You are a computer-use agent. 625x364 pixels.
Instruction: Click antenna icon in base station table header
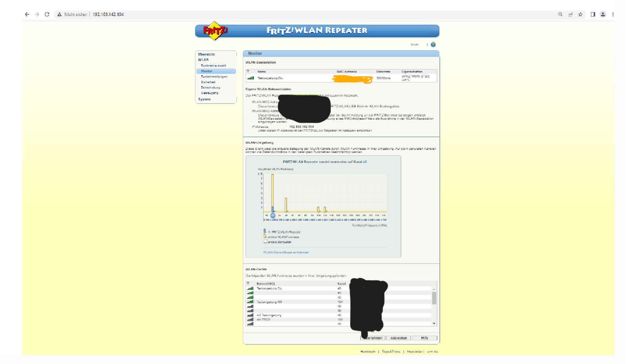(x=248, y=71)
